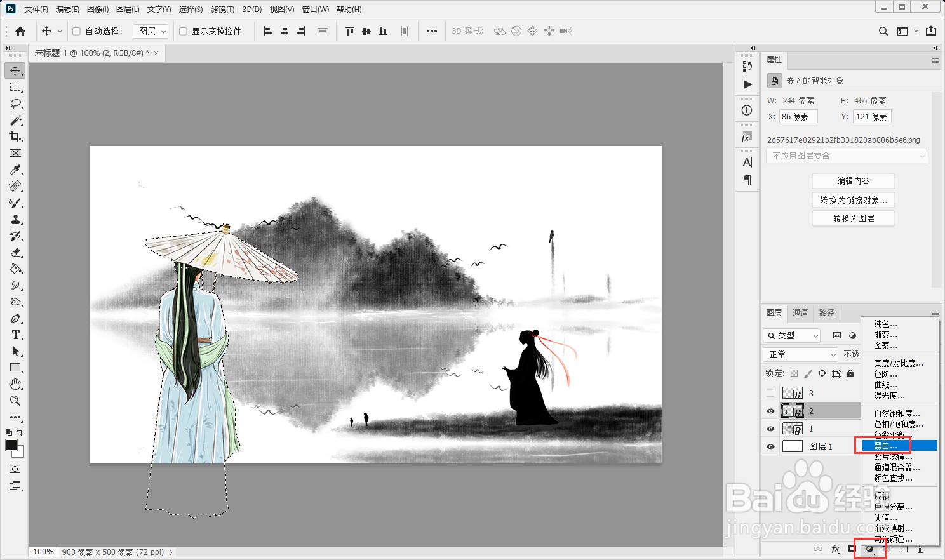
Task: Click the 编辑内容 button
Action: pos(854,181)
